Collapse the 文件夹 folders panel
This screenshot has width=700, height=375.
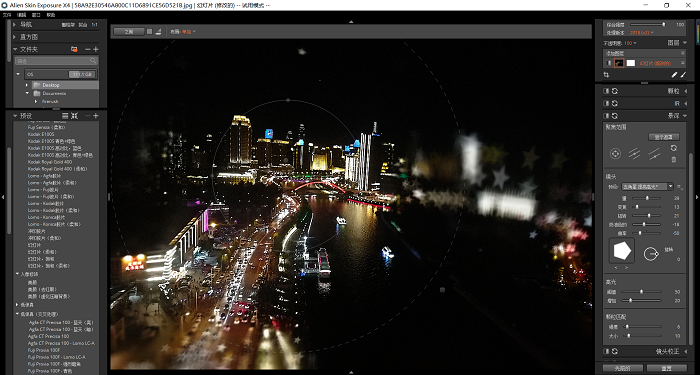coord(15,49)
